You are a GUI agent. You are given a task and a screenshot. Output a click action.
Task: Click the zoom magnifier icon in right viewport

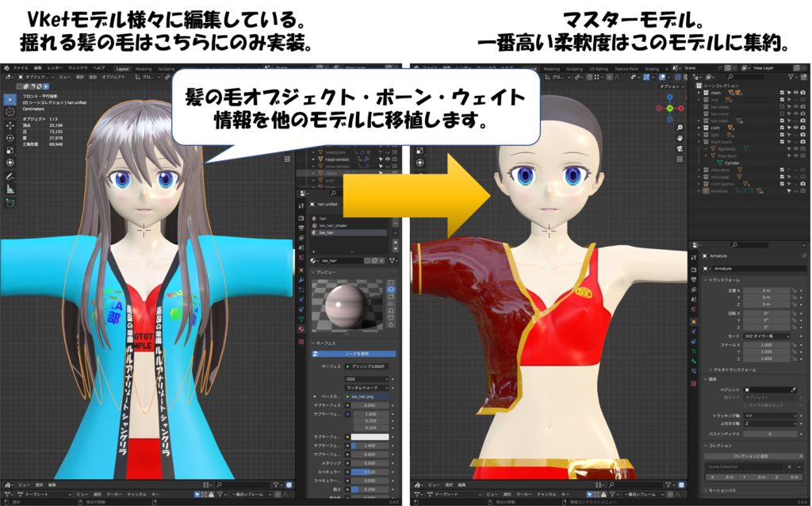point(680,128)
